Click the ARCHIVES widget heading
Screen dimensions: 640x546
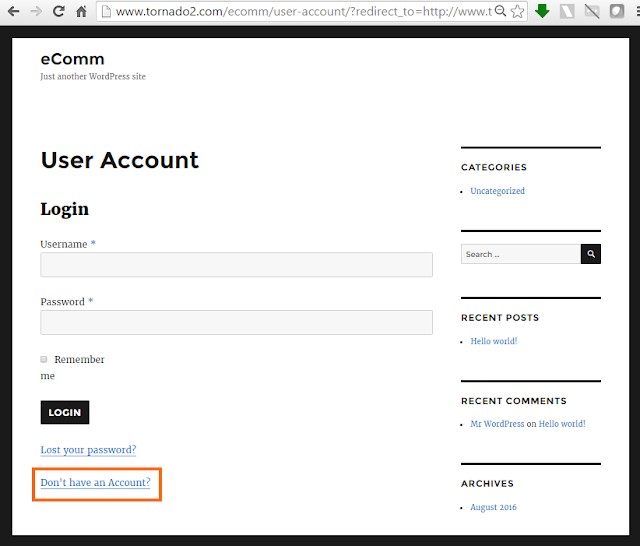click(487, 484)
